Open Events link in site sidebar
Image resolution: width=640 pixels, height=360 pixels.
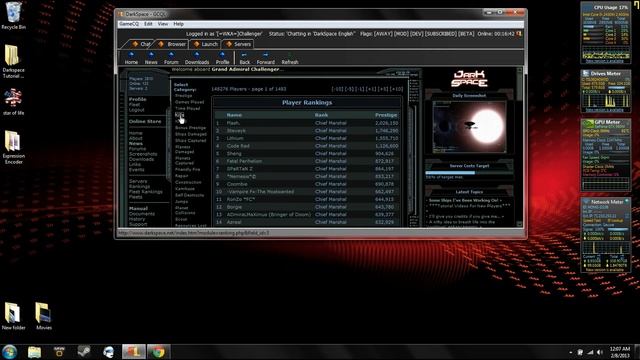click(136, 170)
